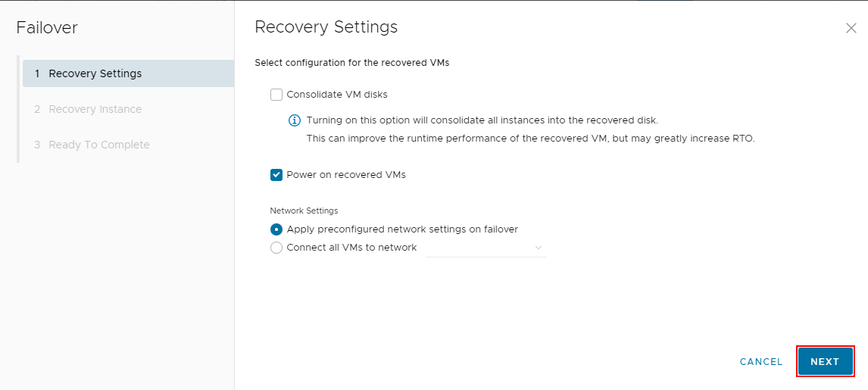Screen dimensions: 868x390
Task: Open step 3 Ready To Complete
Action: point(98,145)
